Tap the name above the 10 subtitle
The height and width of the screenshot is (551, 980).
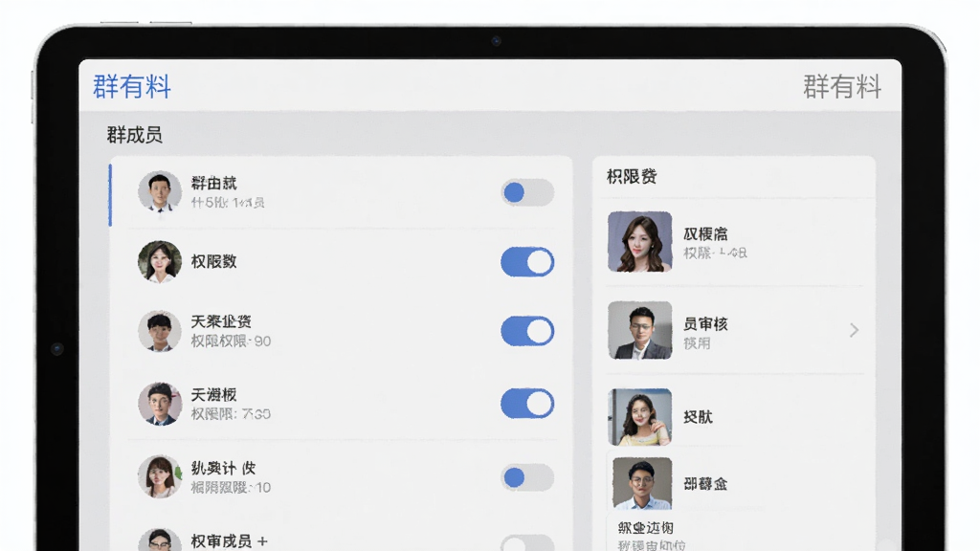point(223,468)
